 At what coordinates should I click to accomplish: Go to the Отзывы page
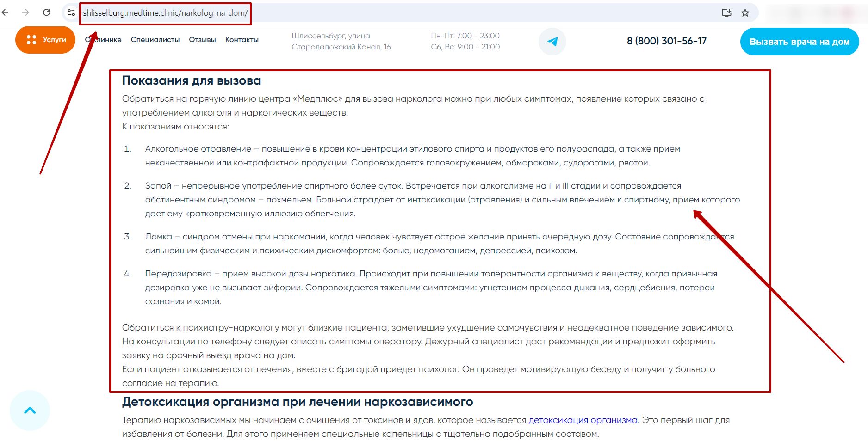202,40
